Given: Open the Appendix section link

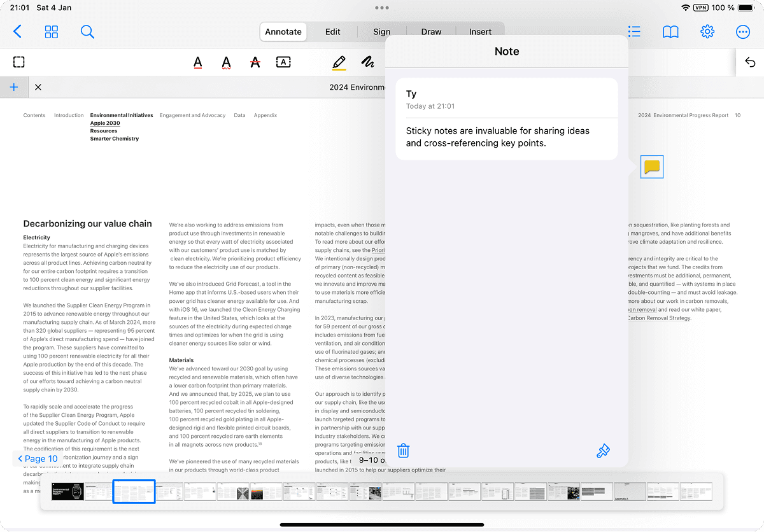Looking at the screenshot, I should 265,115.
